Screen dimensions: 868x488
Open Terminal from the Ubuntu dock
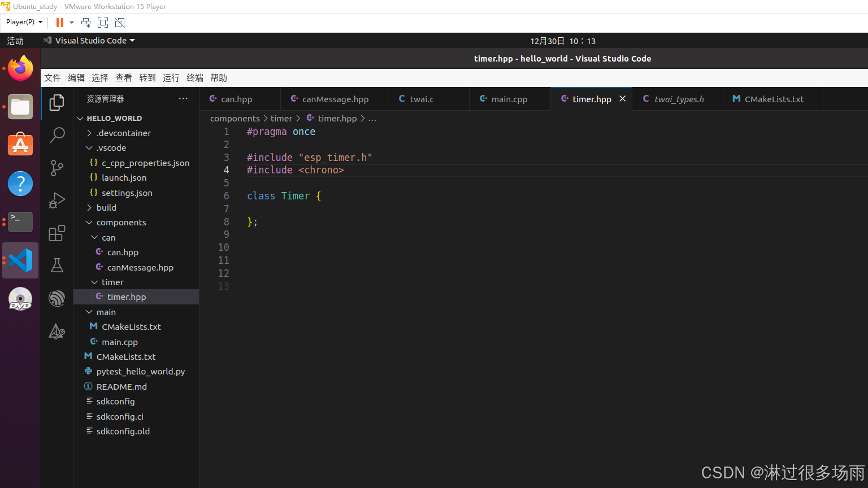pyautogui.click(x=20, y=222)
